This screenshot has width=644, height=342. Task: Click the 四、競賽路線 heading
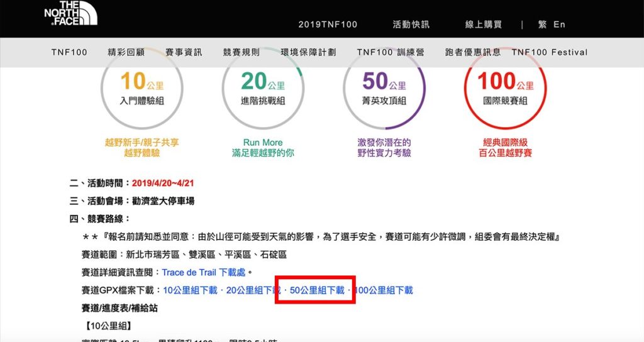(100, 219)
